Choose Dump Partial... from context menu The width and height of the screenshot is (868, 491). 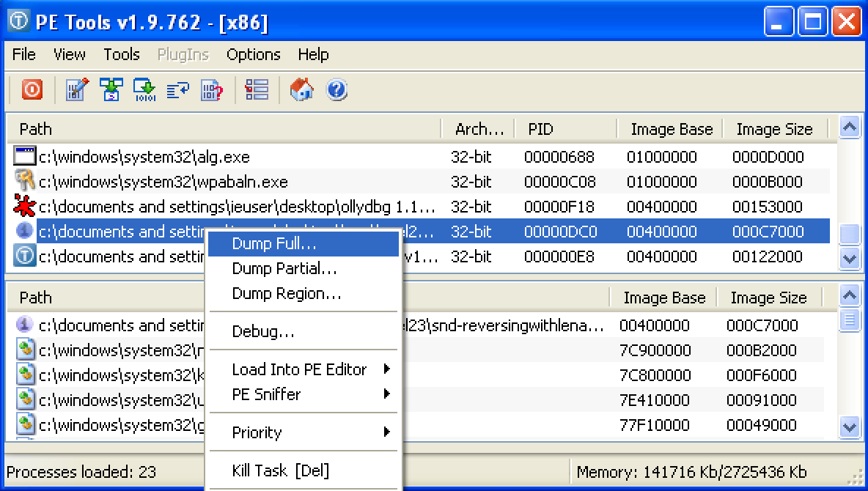pyautogui.click(x=304, y=268)
